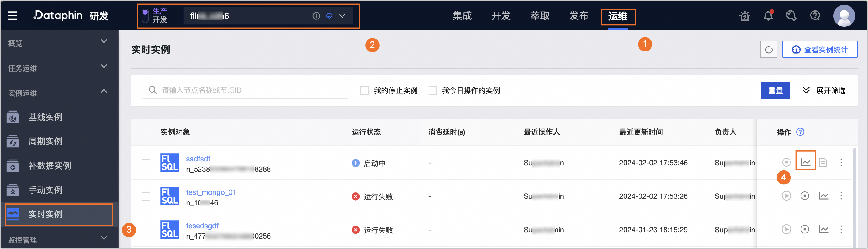Select the test_mongo_01 row checkbox
Viewport: 868px width, 249px height.
[x=146, y=196]
